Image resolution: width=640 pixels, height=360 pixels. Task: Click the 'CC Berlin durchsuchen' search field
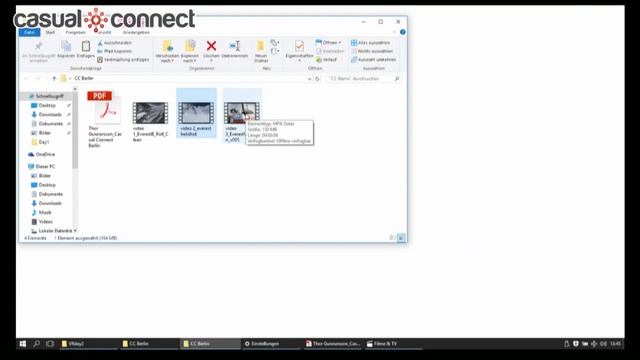(x=363, y=78)
